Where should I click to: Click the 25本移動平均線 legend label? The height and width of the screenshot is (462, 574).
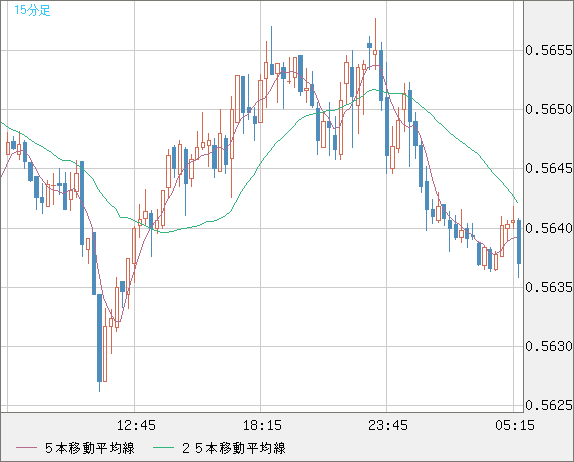tap(234, 448)
